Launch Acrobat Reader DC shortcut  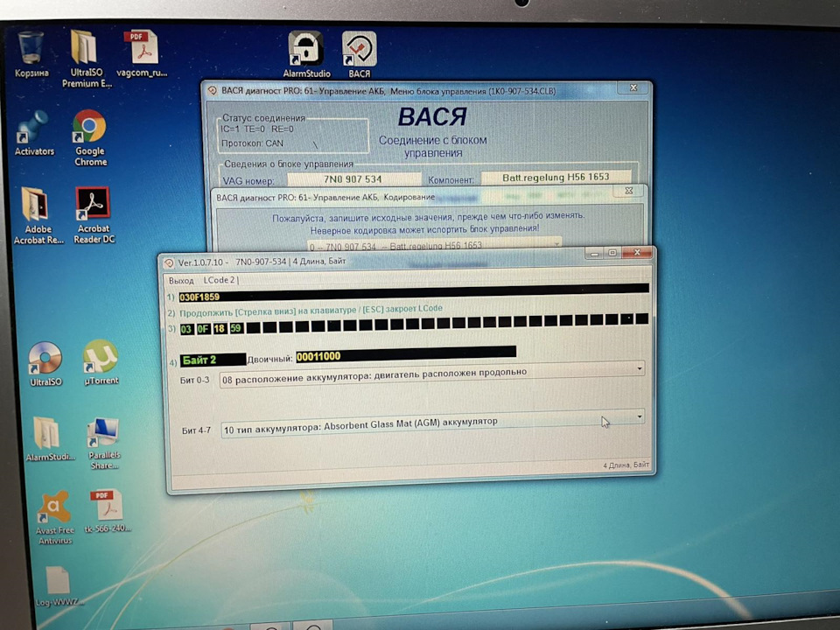tap(94, 215)
